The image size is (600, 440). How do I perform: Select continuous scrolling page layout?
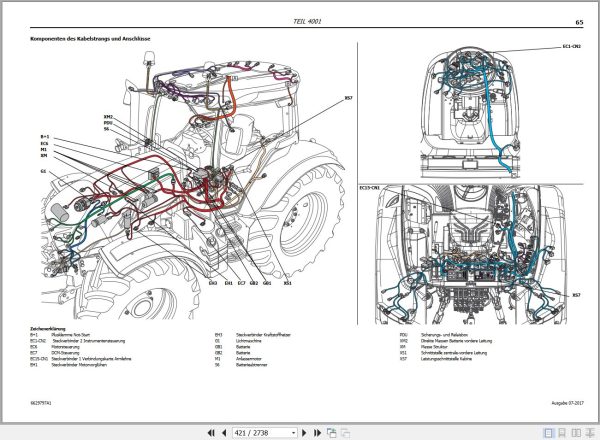[x=562, y=433]
